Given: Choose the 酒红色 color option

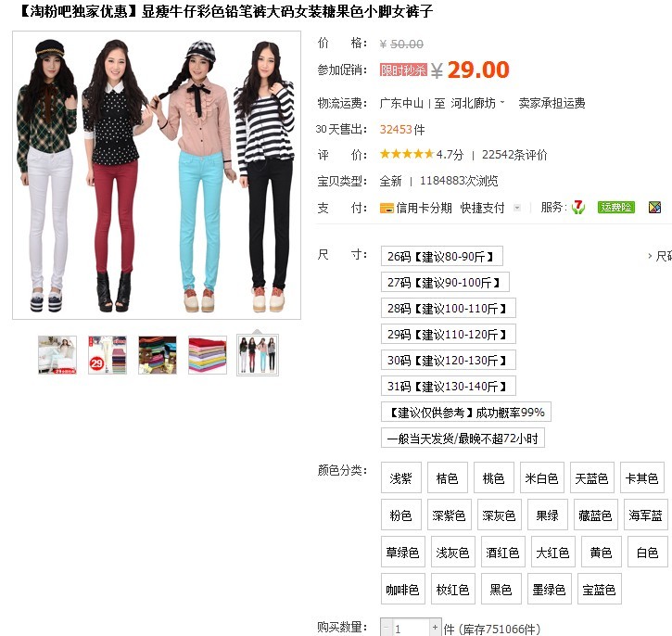Looking at the screenshot, I should (x=502, y=553).
